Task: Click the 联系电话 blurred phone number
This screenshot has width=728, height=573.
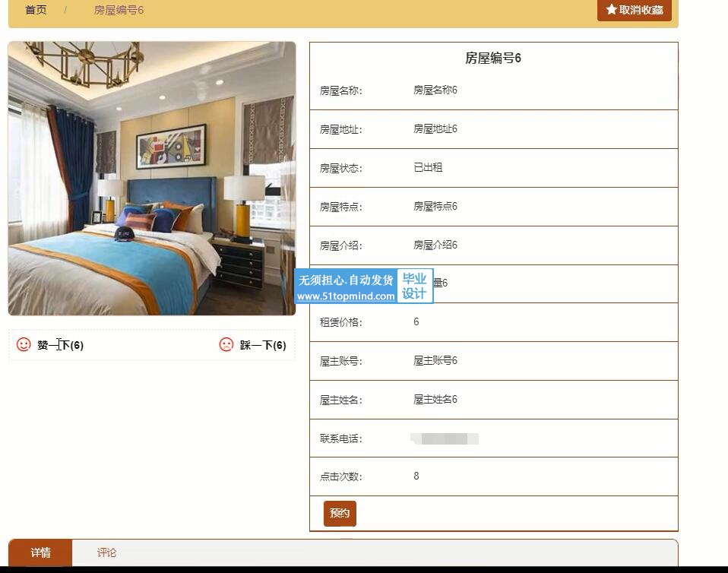Action: (445, 438)
